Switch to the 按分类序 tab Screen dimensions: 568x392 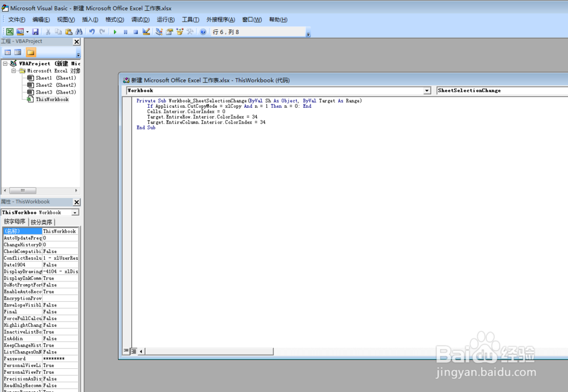[x=41, y=222]
